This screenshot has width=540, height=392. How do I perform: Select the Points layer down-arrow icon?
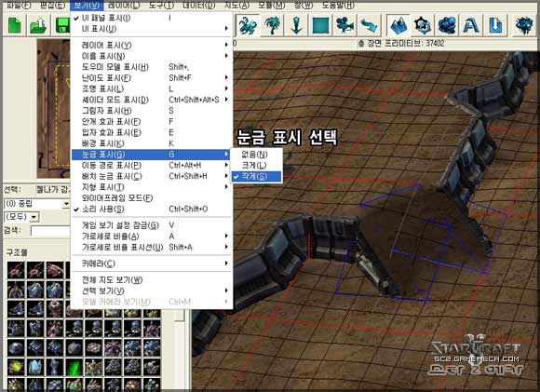[296, 25]
